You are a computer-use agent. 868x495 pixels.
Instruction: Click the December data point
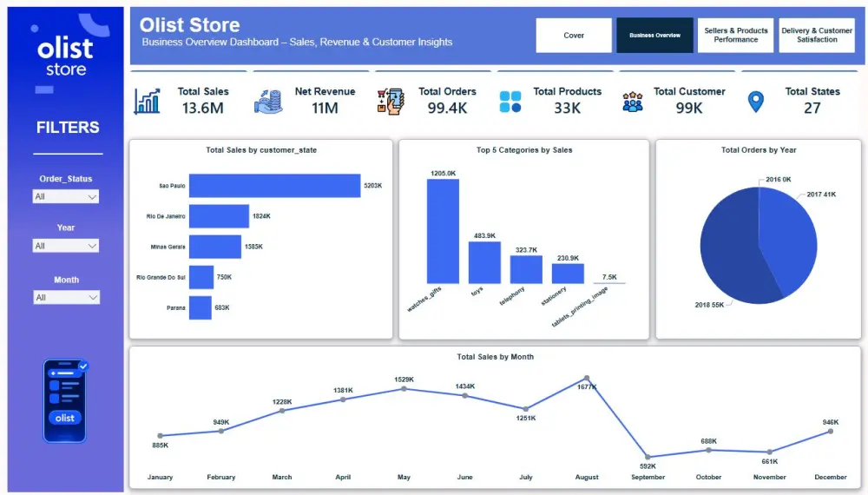[831, 432]
